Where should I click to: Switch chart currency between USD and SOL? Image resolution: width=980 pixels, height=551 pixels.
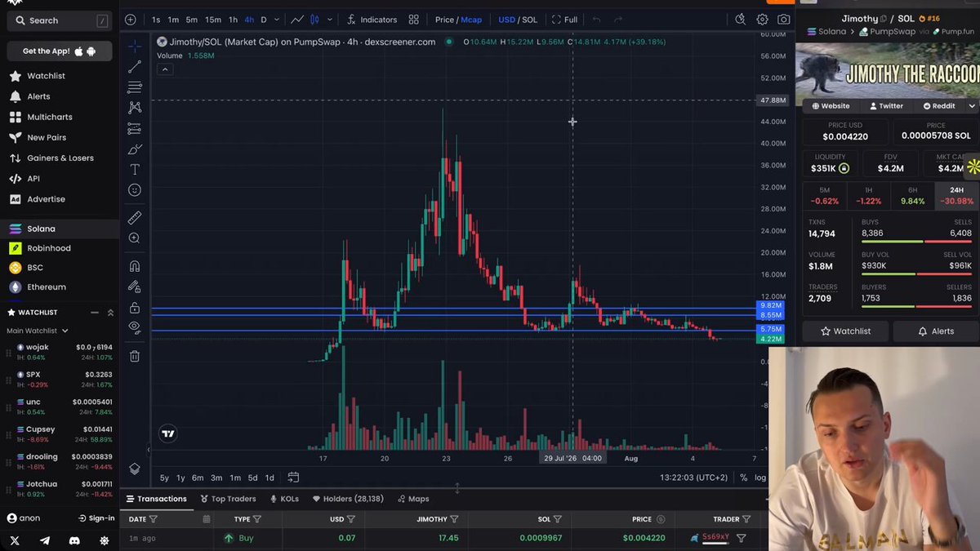tap(518, 20)
